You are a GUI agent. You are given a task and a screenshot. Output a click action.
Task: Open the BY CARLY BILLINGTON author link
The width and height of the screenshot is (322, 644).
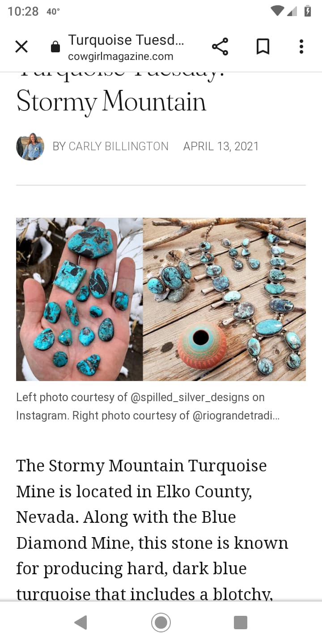[x=110, y=146]
